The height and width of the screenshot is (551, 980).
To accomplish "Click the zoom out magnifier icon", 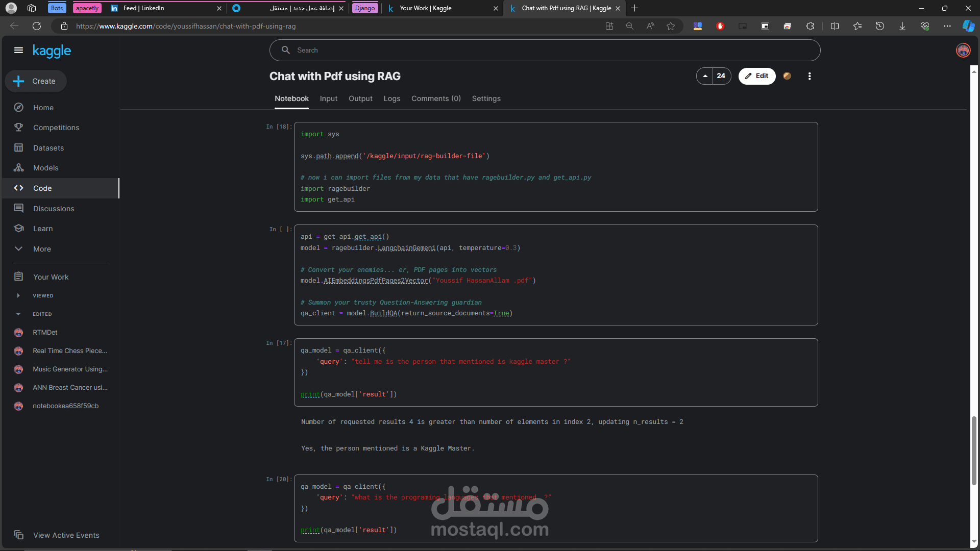I will click(x=629, y=26).
